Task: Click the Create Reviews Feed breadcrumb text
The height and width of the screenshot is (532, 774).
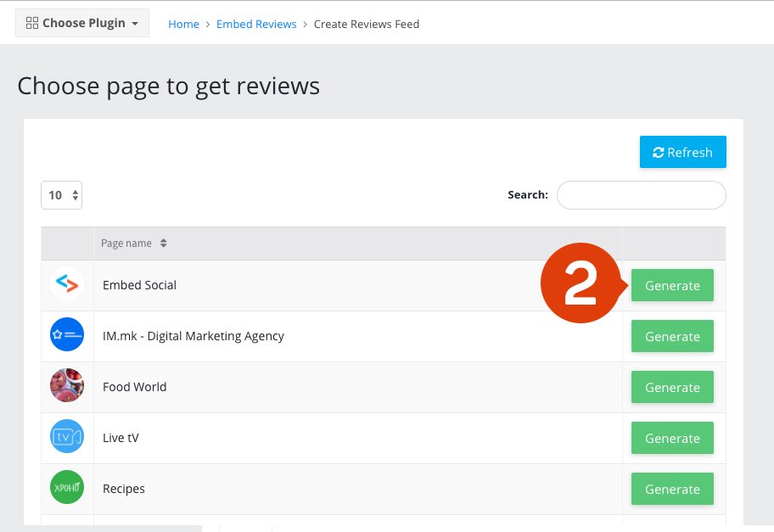Action: click(x=367, y=24)
